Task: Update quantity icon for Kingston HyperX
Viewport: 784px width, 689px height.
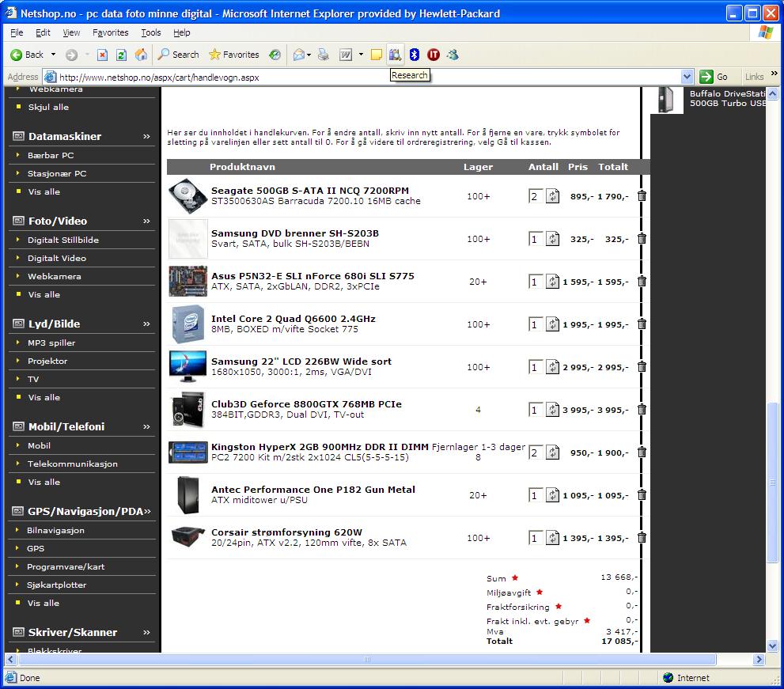Action: click(552, 452)
